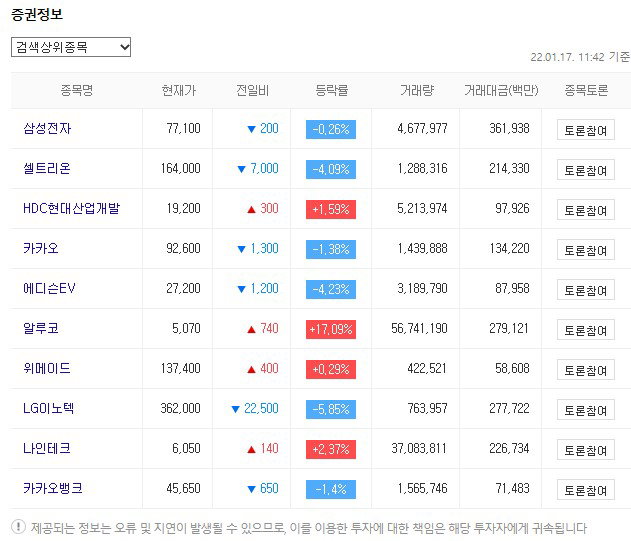Click 토론참여 button for 알루코
The height and width of the screenshot is (541, 631).
(x=586, y=330)
